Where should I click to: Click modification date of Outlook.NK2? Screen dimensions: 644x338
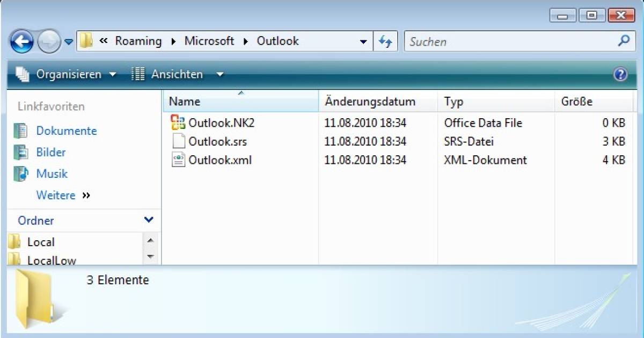pos(365,123)
